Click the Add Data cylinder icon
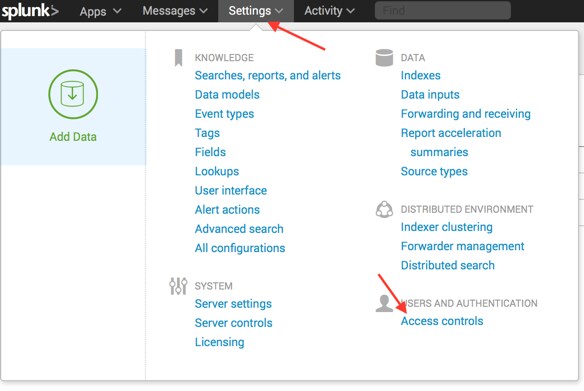The height and width of the screenshot is (391, 584). pos(73,94)
